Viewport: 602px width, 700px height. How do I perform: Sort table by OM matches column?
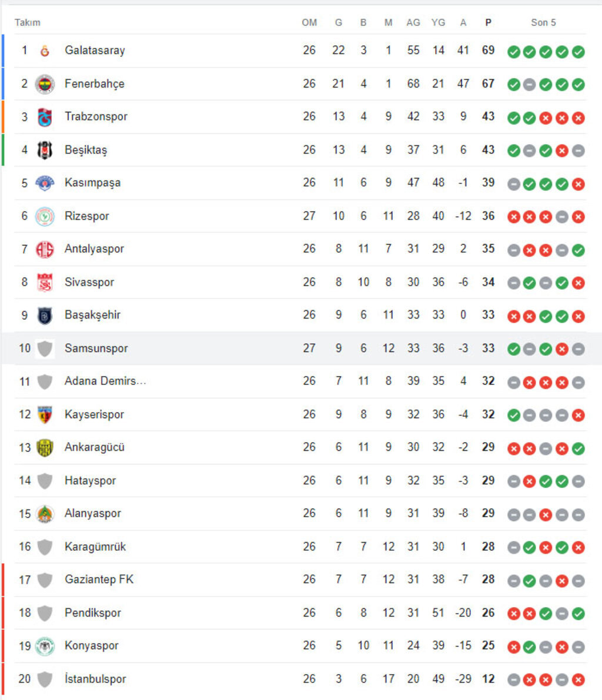pos(309,22)
